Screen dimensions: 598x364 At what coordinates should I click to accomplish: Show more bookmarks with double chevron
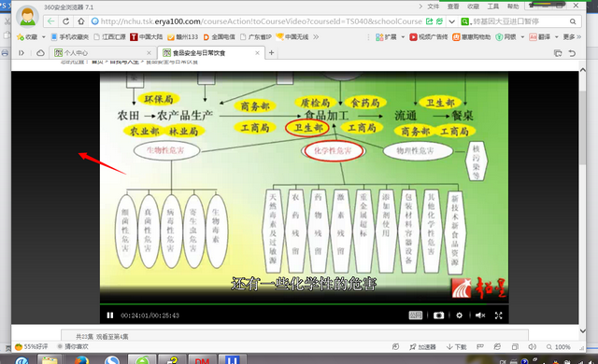click(316, 37)
